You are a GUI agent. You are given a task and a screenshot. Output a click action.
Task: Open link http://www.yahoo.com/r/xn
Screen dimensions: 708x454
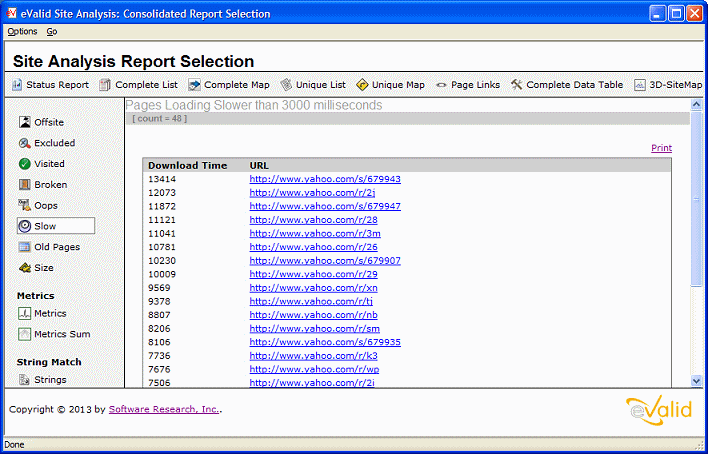[313, 288]
